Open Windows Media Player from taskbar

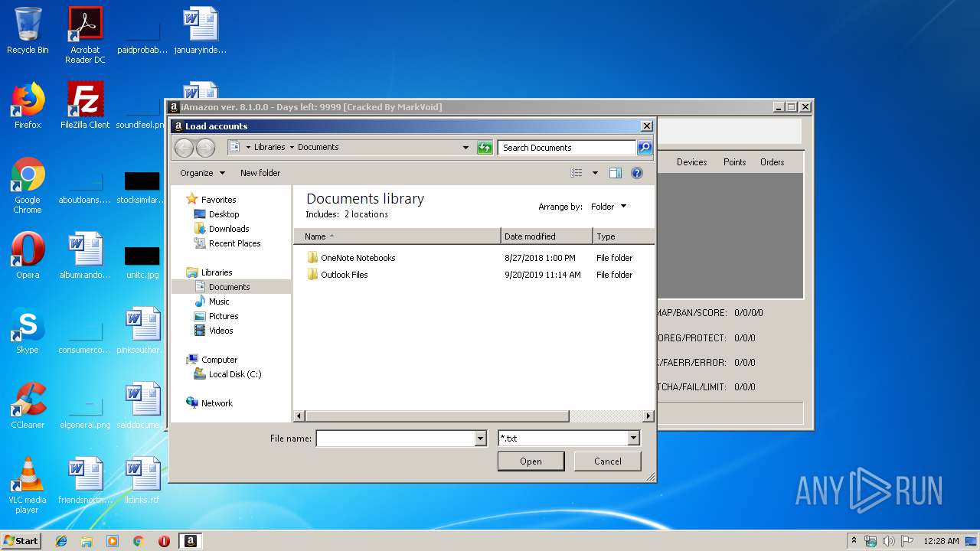point(113,541)
